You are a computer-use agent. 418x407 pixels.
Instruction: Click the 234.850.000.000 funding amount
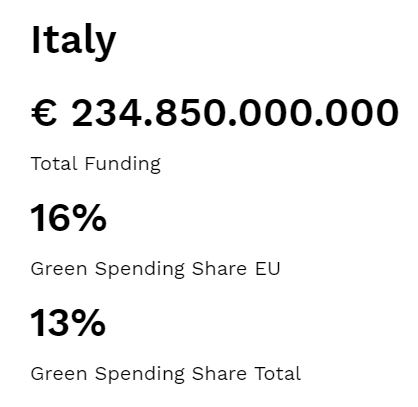point(235,113)
